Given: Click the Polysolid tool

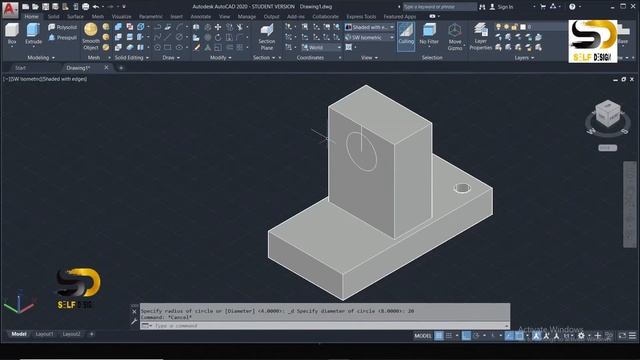Looking at the screenshot, I should [62, 27].
